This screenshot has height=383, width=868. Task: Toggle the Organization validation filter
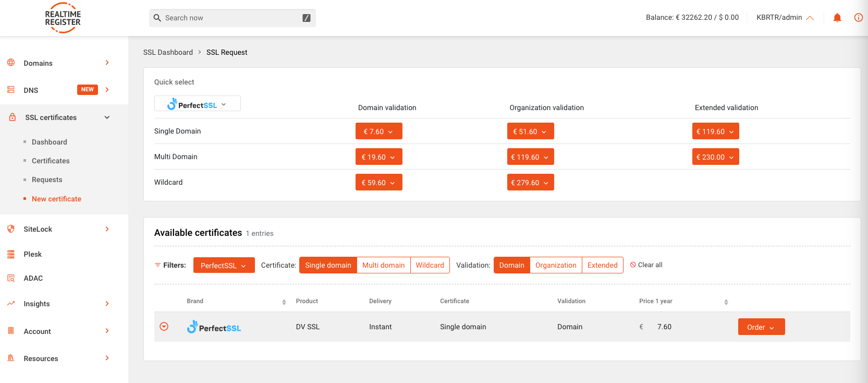pyautogui.click(x=556, y=265)
